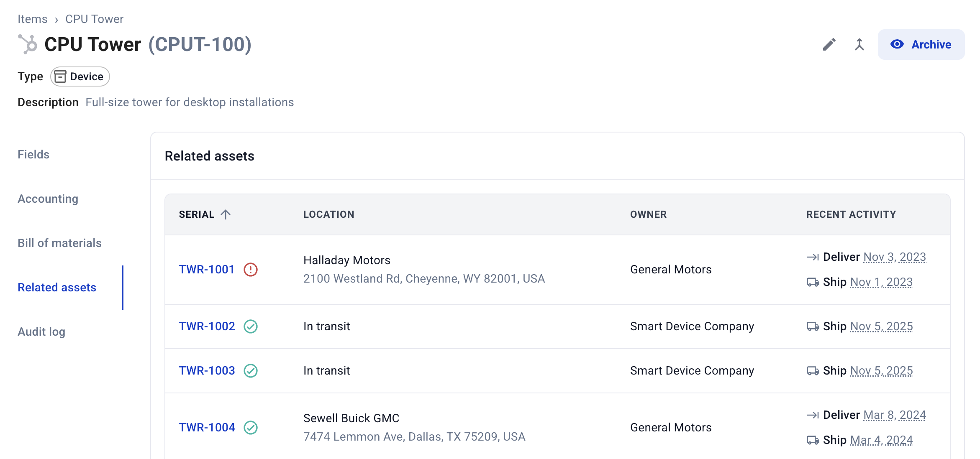The height and width of the screenshot is (459, 980).
Task: Click the Deliver Nov 3, 2023 date
Action: (x=895, y=257)
